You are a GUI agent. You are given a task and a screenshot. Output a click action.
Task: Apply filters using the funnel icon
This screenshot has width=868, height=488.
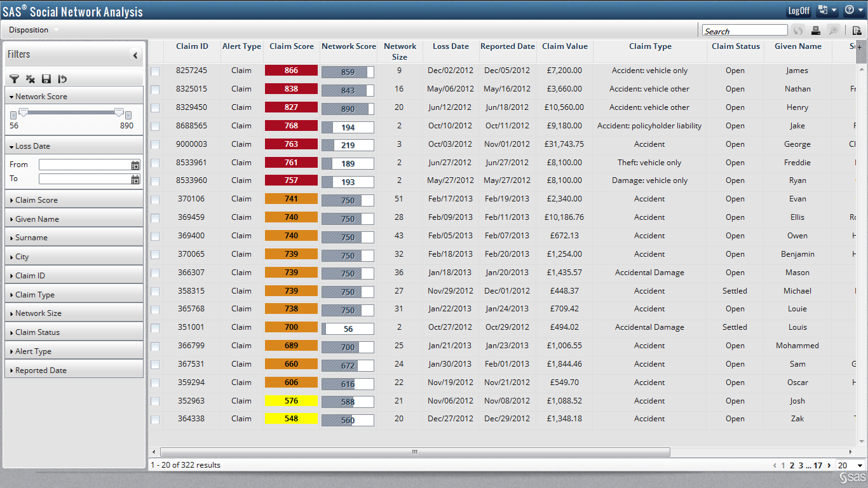[14, 79]
